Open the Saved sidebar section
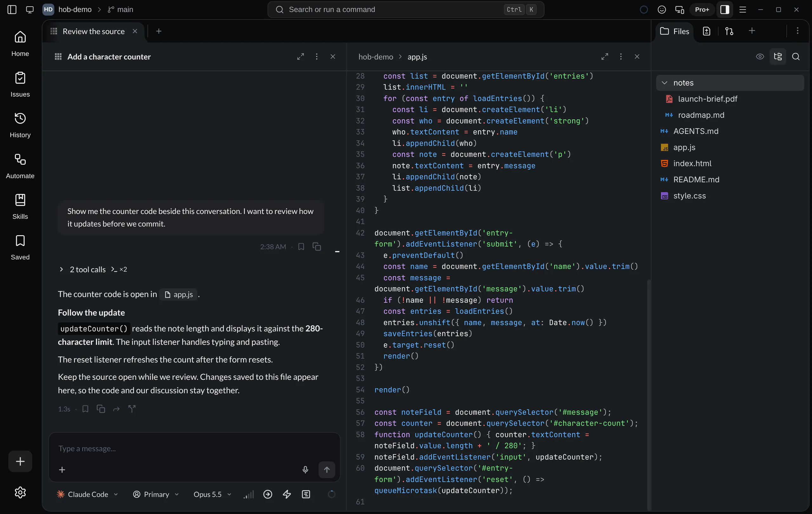The image size is (812, 514). tap(20, 247)
